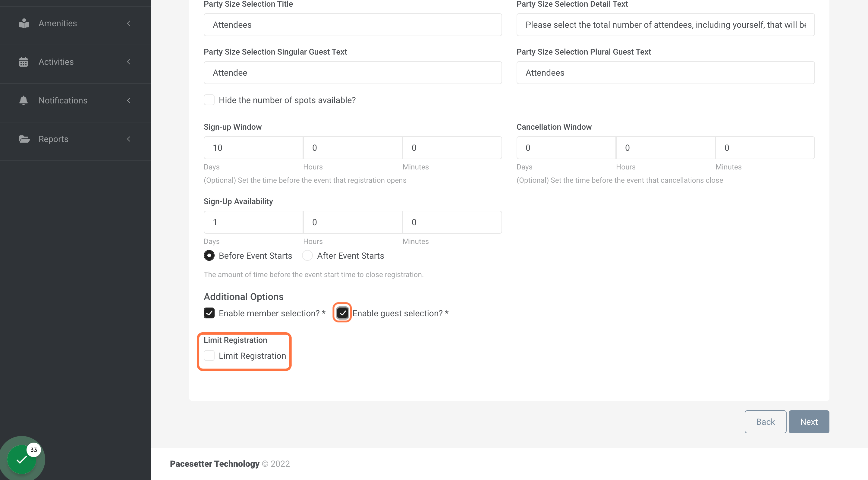Click the Amenities sidebar icon
This screenshot has height=480, width=868.
coord(24,23)
